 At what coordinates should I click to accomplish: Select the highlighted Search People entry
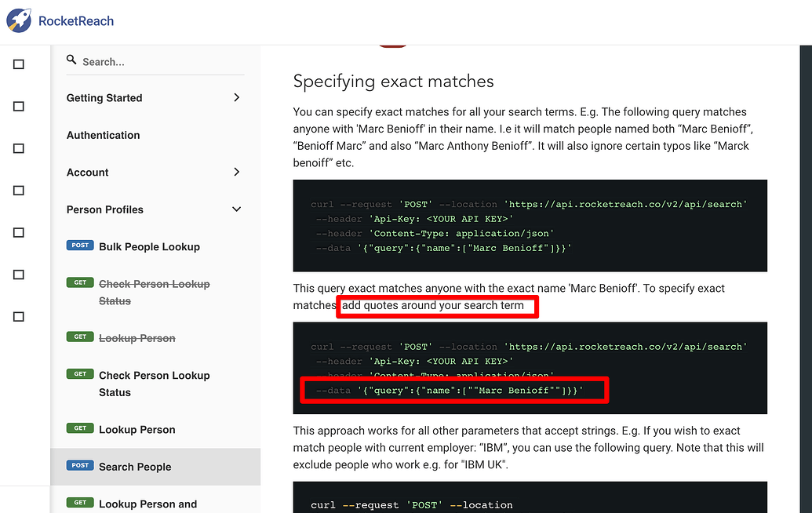pos(135,466)
